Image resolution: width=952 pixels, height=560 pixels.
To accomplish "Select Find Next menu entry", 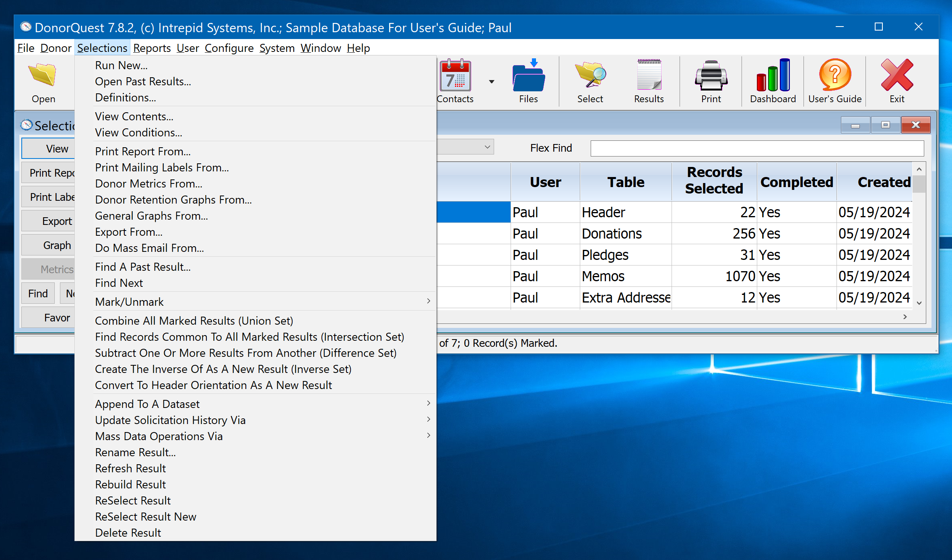I will (256, 283).
